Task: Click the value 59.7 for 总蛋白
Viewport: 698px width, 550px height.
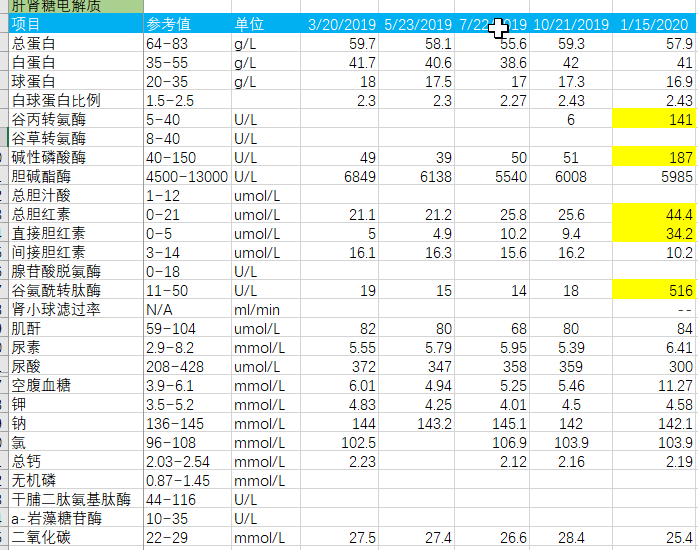Action: tap(362, 44)
